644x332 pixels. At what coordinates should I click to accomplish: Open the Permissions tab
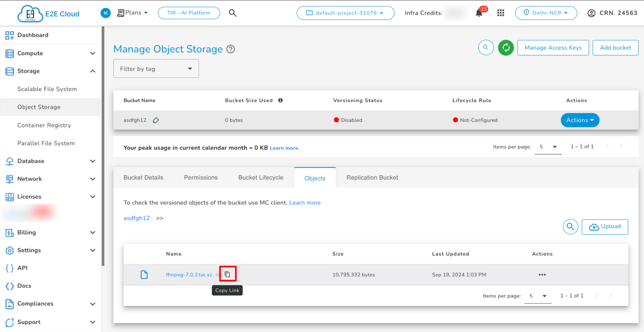[201, 178]
